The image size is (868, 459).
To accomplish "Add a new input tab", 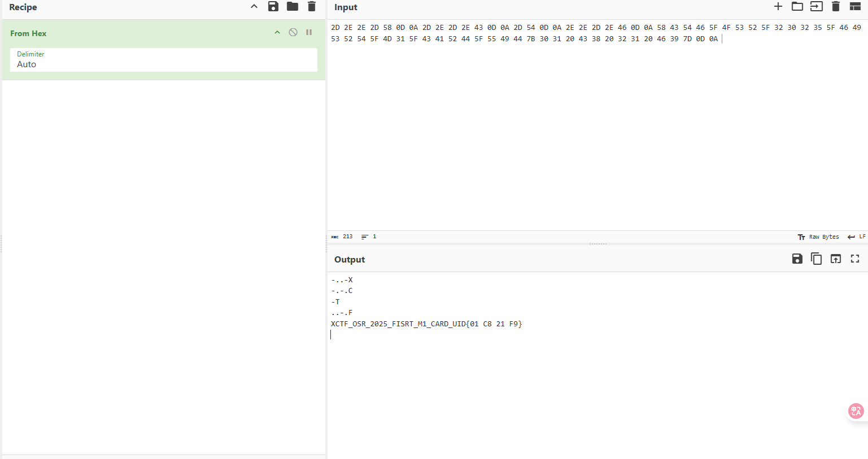I will point(778,7).
